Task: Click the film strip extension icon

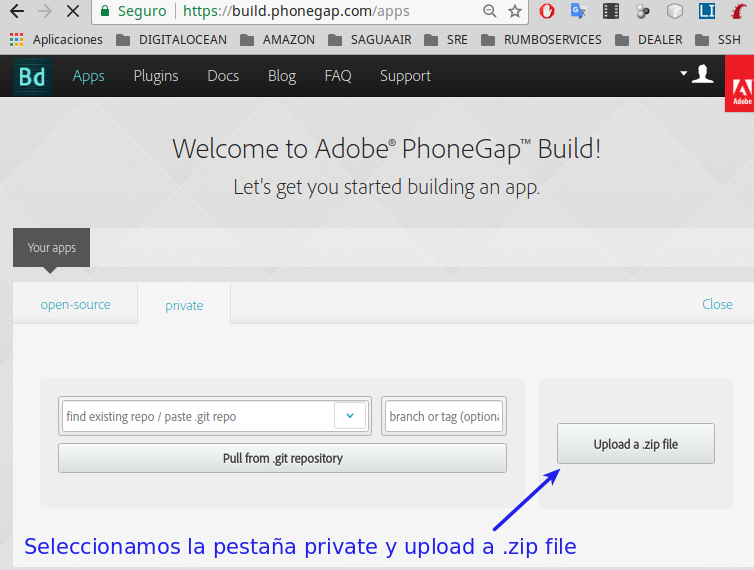Action: point(611,11)
